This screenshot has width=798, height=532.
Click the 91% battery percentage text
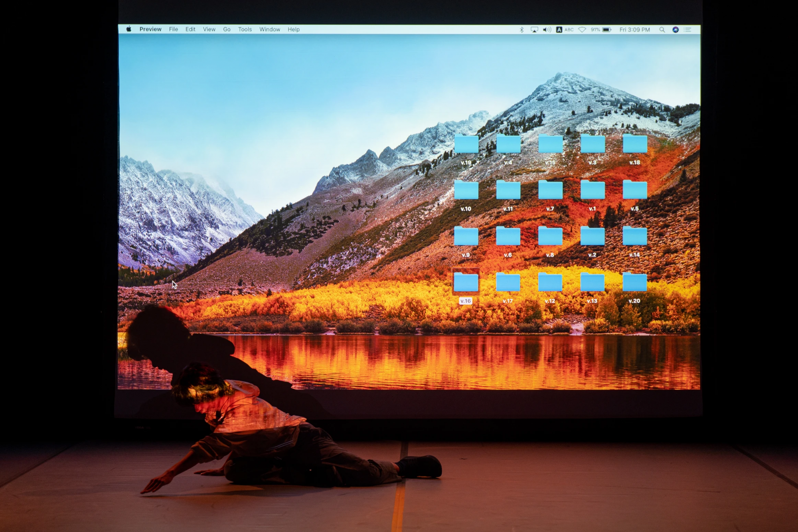(595, 30)
